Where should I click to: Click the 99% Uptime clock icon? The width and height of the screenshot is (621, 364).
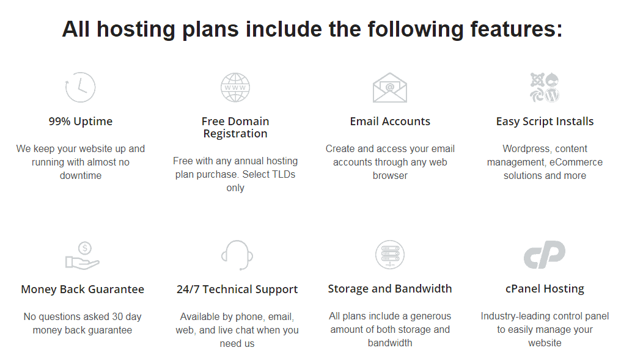(81, 87)
